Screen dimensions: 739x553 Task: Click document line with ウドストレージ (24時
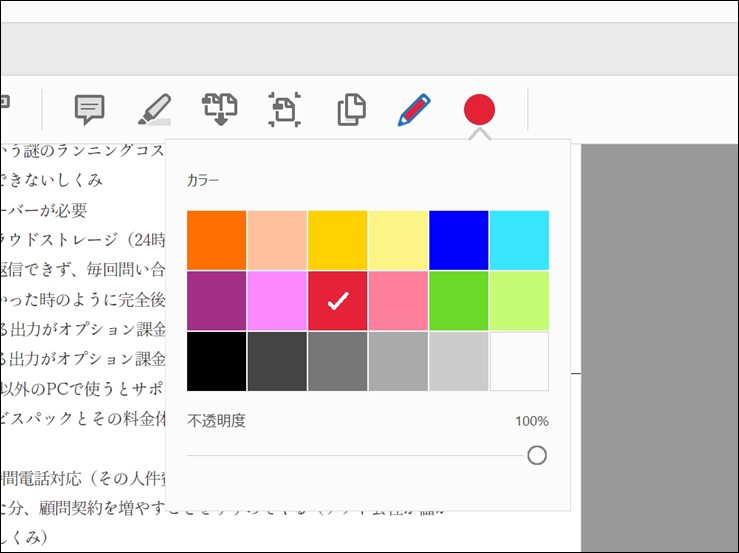coord(82,240)
